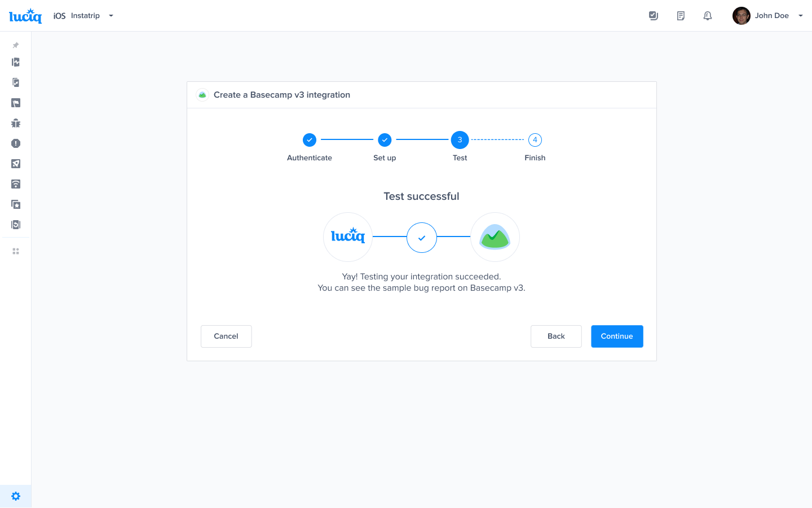
Task: Click the "Test" step label
Action: [x=460, y=158]
